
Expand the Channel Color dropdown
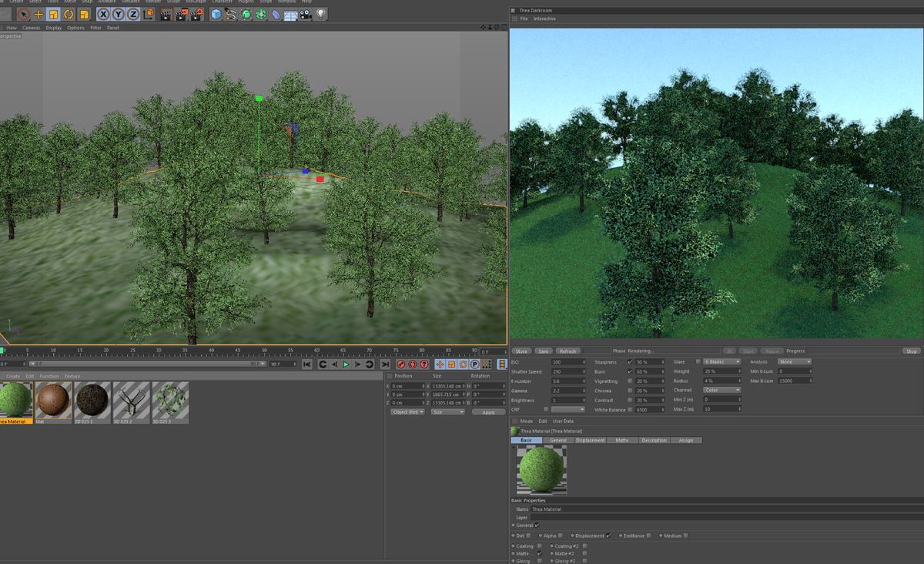pyautogui.click(x=721, y=390)
